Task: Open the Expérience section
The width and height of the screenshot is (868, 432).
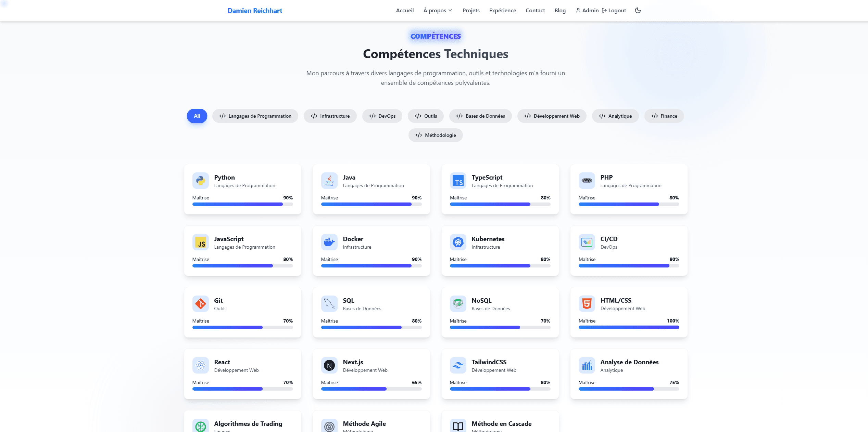Action: pyautogui.click(x=502, y=10)
